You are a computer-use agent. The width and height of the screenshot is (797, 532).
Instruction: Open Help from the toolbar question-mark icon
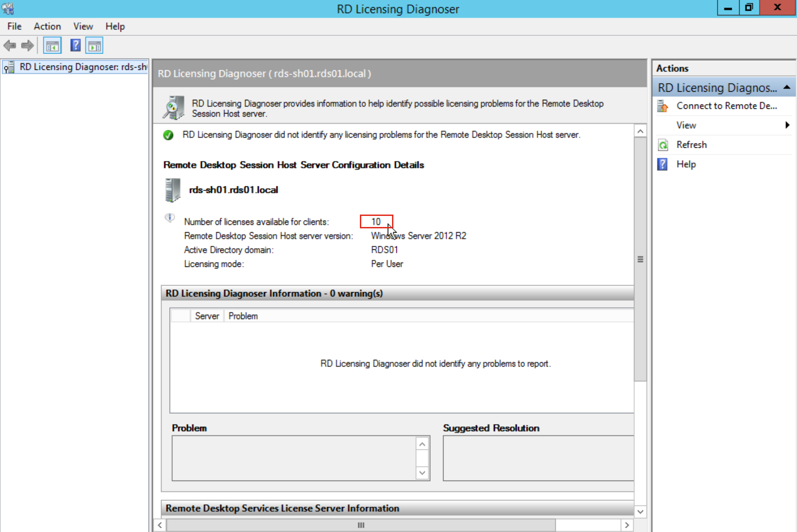(x=75, y=45)
